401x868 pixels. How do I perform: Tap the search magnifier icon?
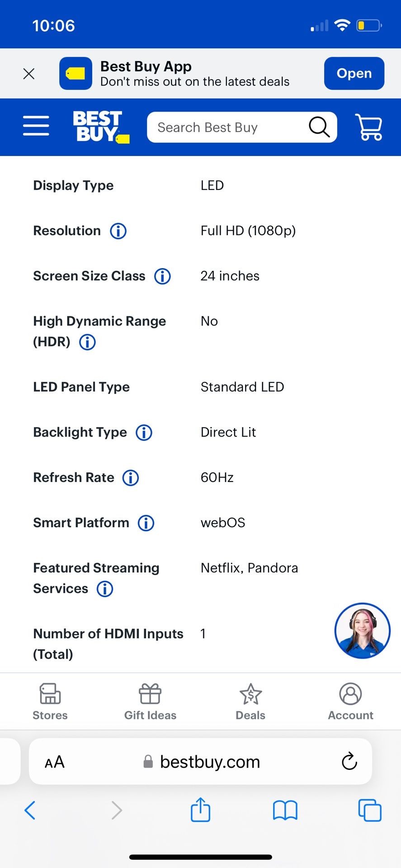[319, 127]
